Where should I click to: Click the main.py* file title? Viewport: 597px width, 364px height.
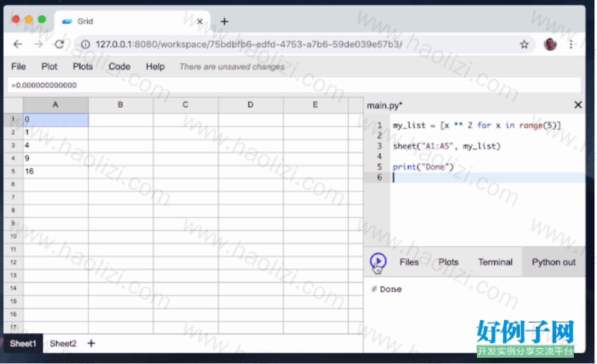[x=384, y=105]
